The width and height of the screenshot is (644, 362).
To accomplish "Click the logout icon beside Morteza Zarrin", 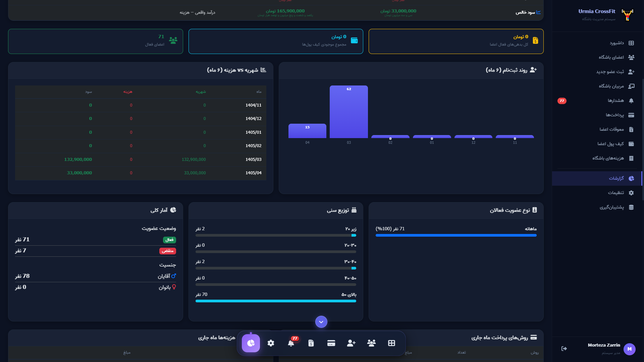I will 564,349.
